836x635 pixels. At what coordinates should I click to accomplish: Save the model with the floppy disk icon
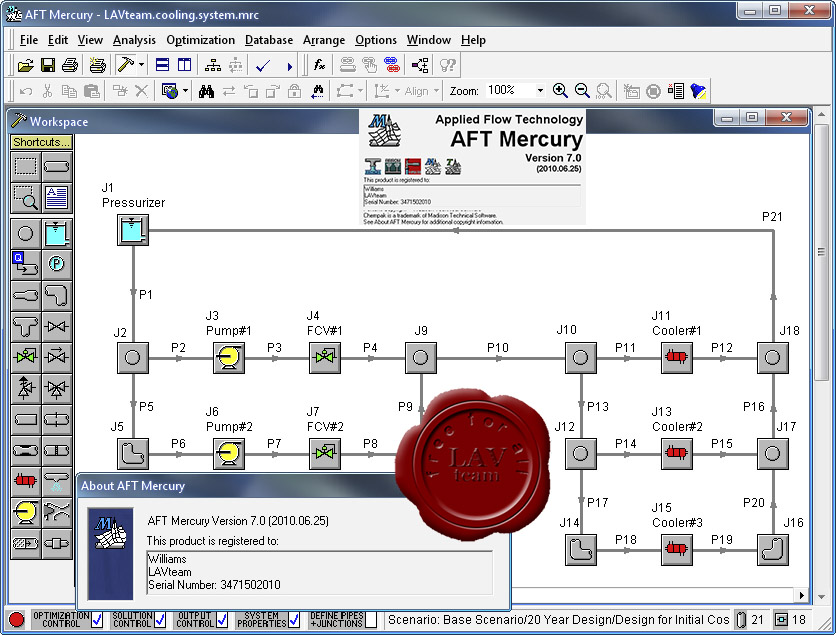[x=48, y=65]
